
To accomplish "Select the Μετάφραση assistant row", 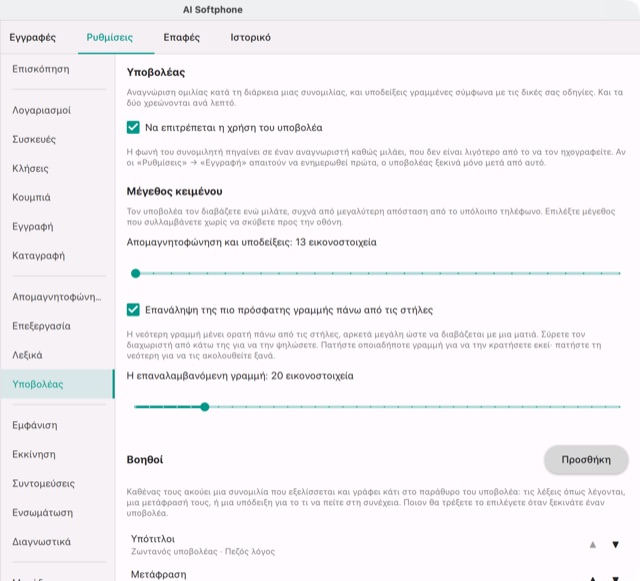I will pyautogui.click(x=377, y=573).
